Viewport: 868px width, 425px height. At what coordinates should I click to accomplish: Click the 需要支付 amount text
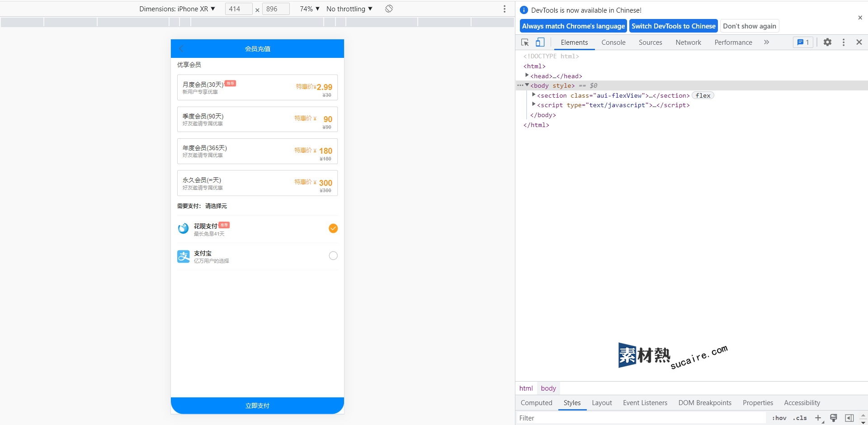click(202, 206)
